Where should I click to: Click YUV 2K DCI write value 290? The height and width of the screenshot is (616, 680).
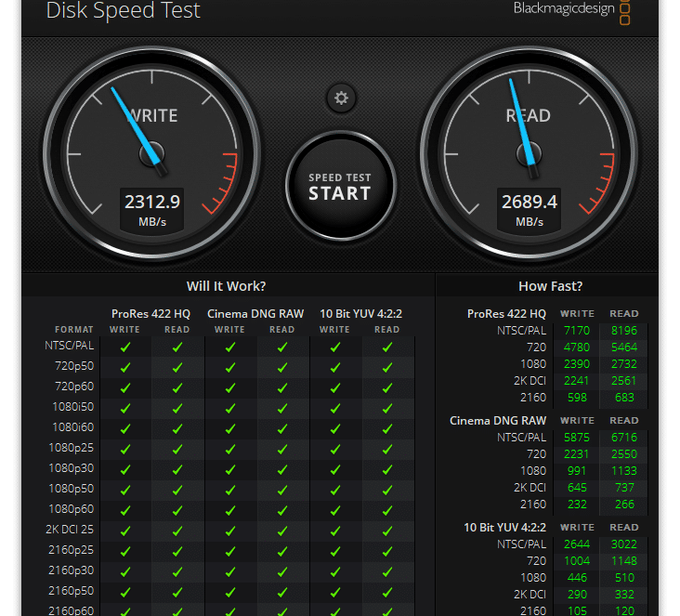(x=577, y=595)
